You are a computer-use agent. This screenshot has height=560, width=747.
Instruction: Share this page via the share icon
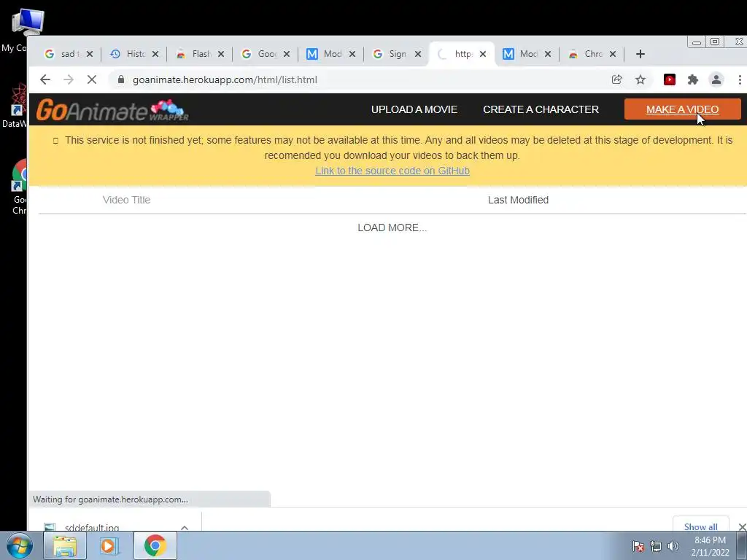[617, 79]
